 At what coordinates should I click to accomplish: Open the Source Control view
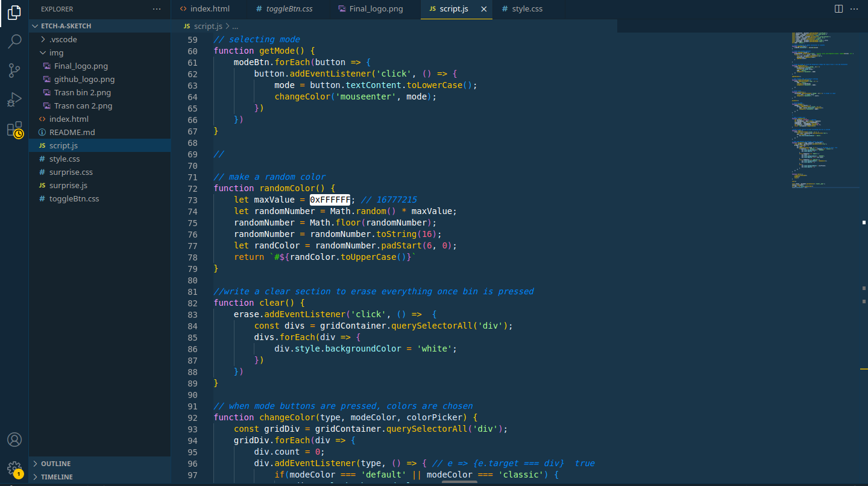pyautogui.click(x=14, y=71)
